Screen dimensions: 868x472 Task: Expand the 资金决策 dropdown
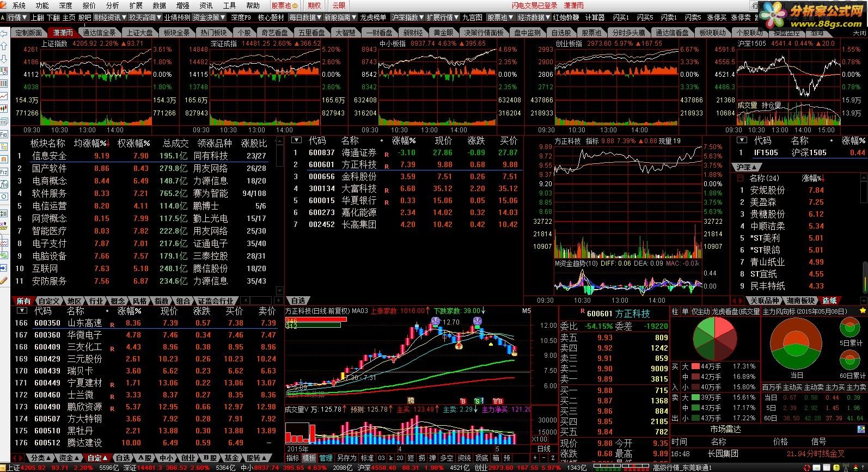pos(209,17)
